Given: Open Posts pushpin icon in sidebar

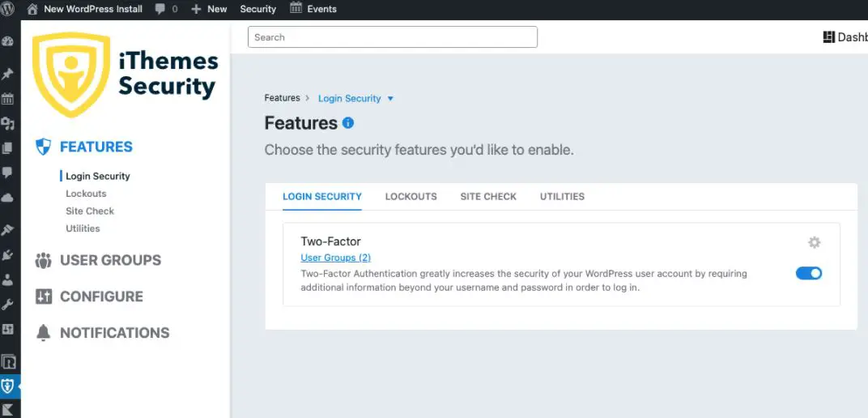Looking at the screenshot, I should point(7,75).
